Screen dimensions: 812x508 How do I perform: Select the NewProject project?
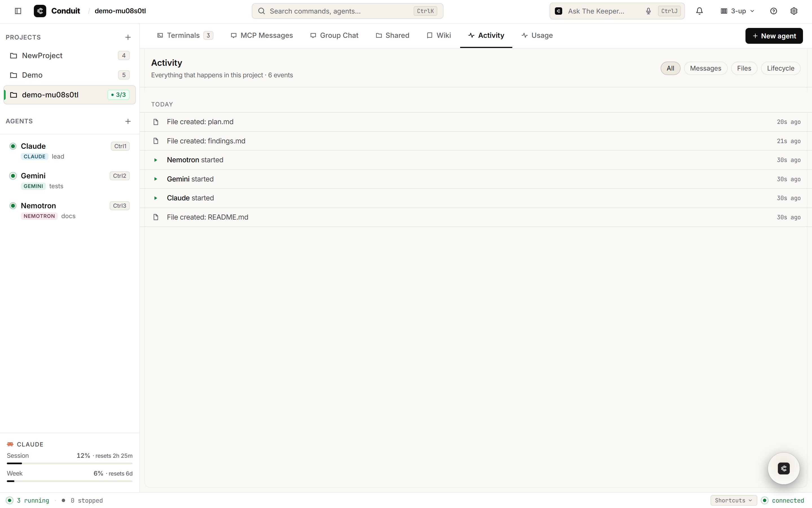pos(69,55)
